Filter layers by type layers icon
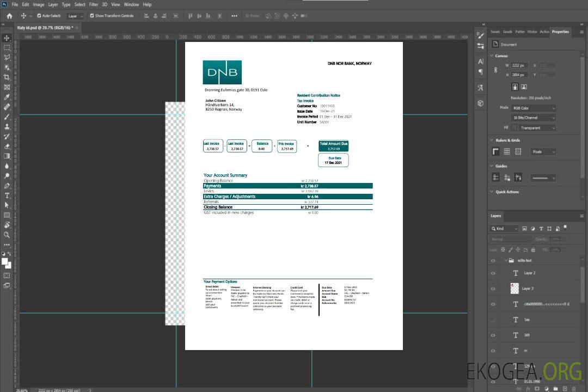The image size is (588, 392). point(541,229)
